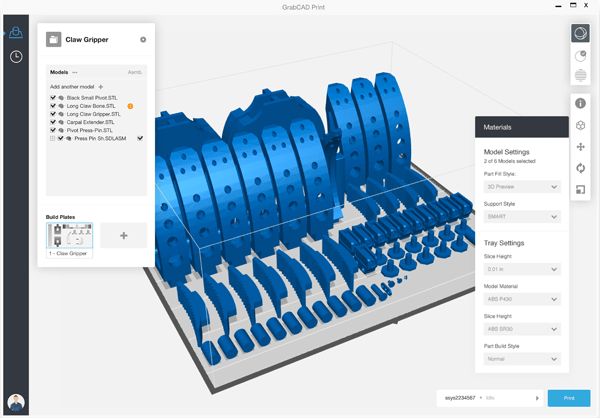This screenshot has height=418, width=600.
Task: Open the Part Fill Style dropdown
Action: 521,187
